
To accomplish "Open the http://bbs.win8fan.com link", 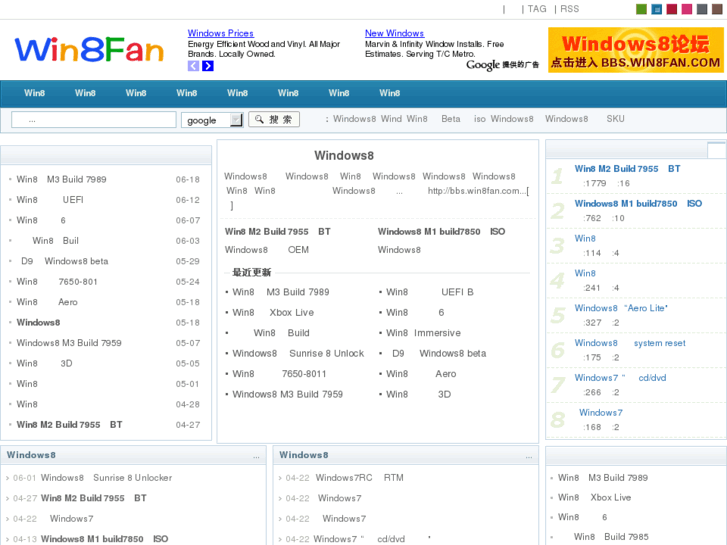I will 477,191.
